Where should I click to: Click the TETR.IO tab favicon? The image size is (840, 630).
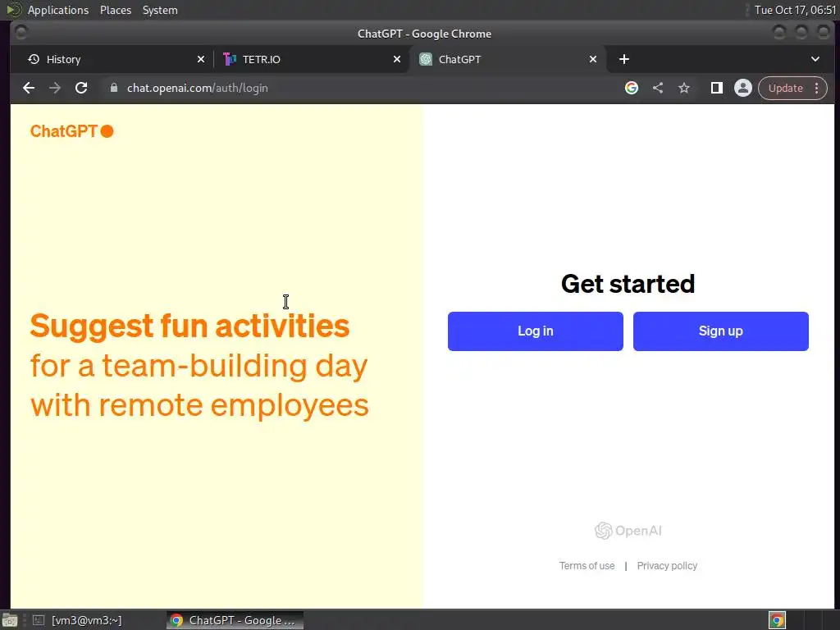[230, 59]
